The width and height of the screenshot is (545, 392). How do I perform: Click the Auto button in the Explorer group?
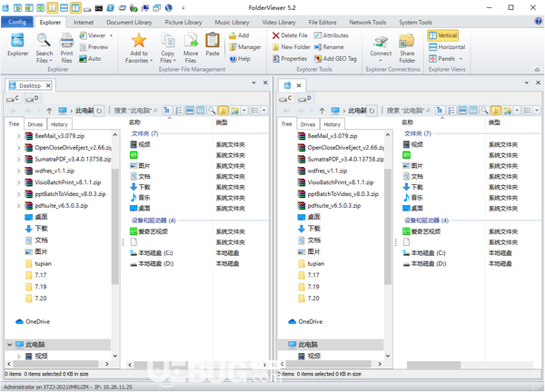point(90,59)
